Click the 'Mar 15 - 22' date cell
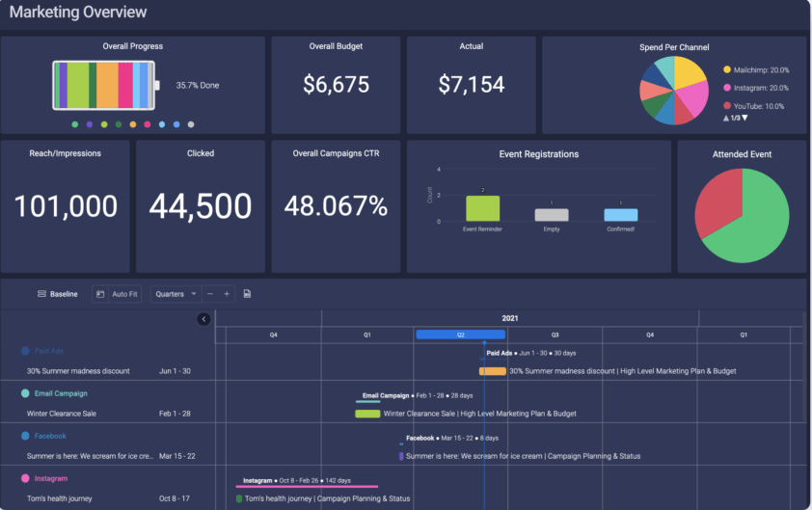 [x=177, y=456]
